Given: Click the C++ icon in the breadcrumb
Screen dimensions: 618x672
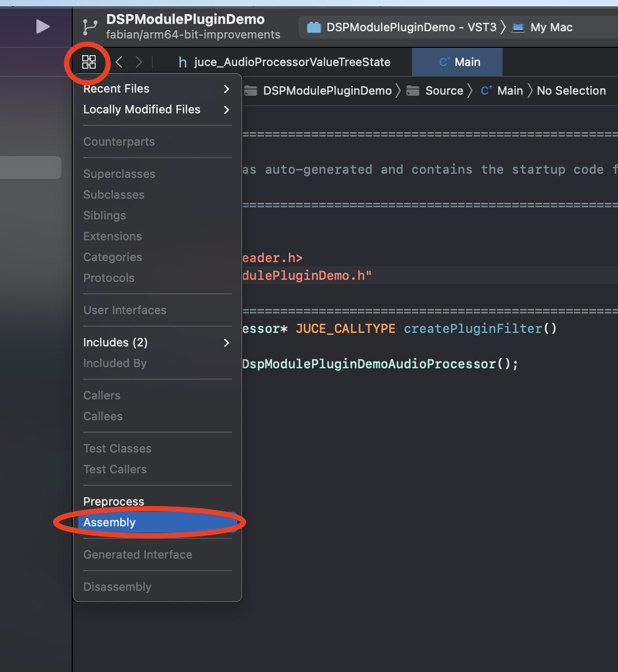Looking at the screenshot, I should point(486,91).
